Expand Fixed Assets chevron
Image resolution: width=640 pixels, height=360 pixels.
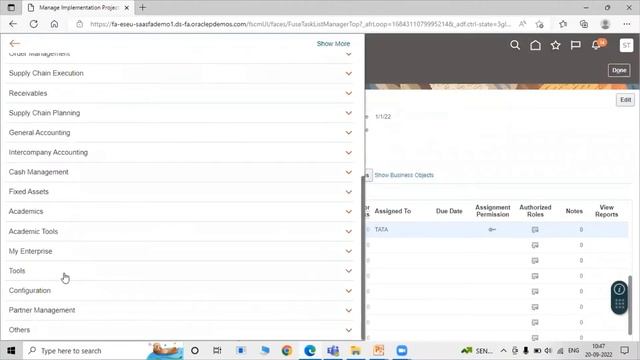click(349, 192)
